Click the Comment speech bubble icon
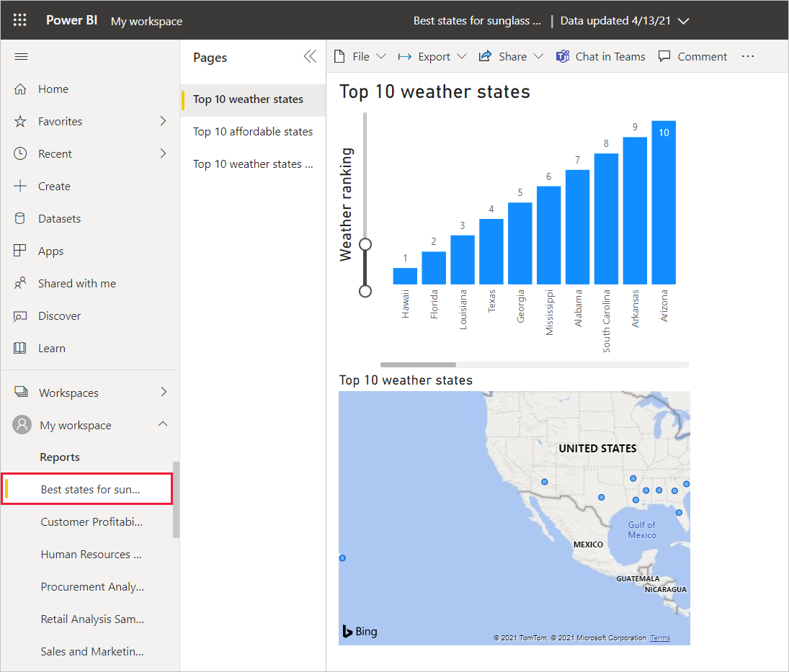 tap(664, 56)
